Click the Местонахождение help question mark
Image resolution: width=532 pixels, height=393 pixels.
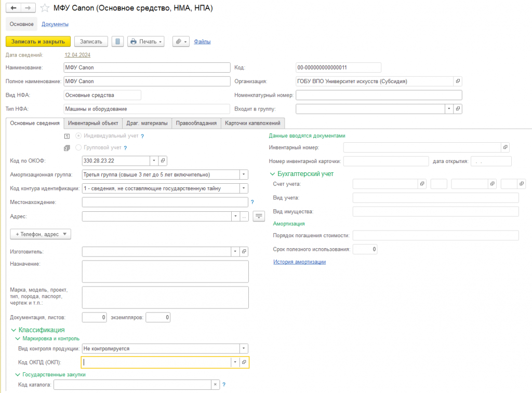click(252, 202)
